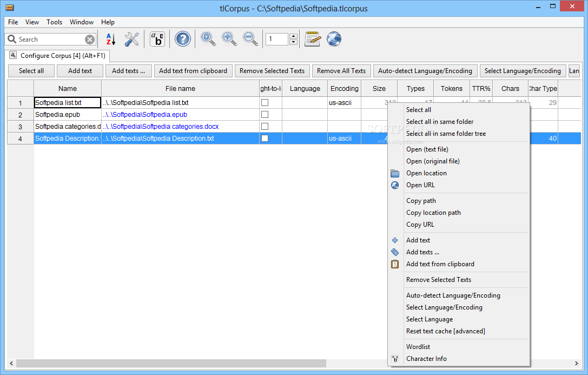Click the number spinner text field

coord(277,39)
